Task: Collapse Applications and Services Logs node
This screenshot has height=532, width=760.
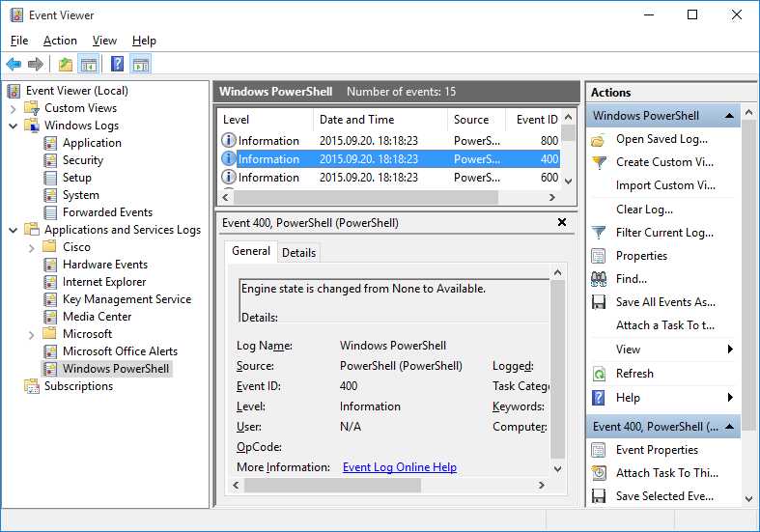Action: 14,230
